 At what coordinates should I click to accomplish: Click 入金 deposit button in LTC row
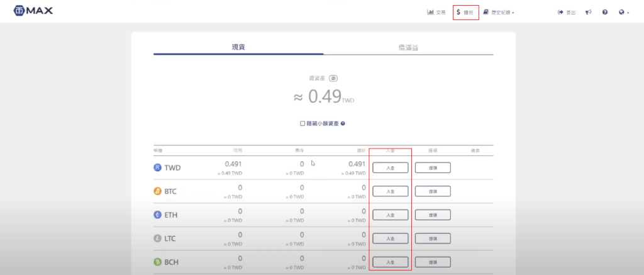390,239
